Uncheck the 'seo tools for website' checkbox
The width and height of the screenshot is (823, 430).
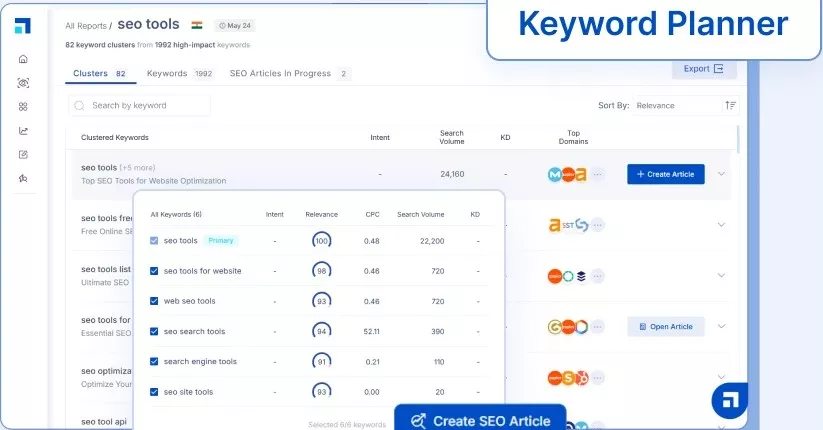154,271
